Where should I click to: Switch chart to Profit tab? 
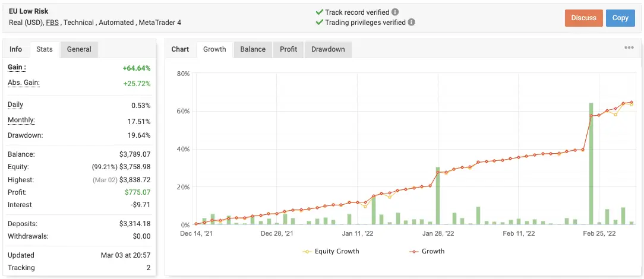click(x=288, y=49)
